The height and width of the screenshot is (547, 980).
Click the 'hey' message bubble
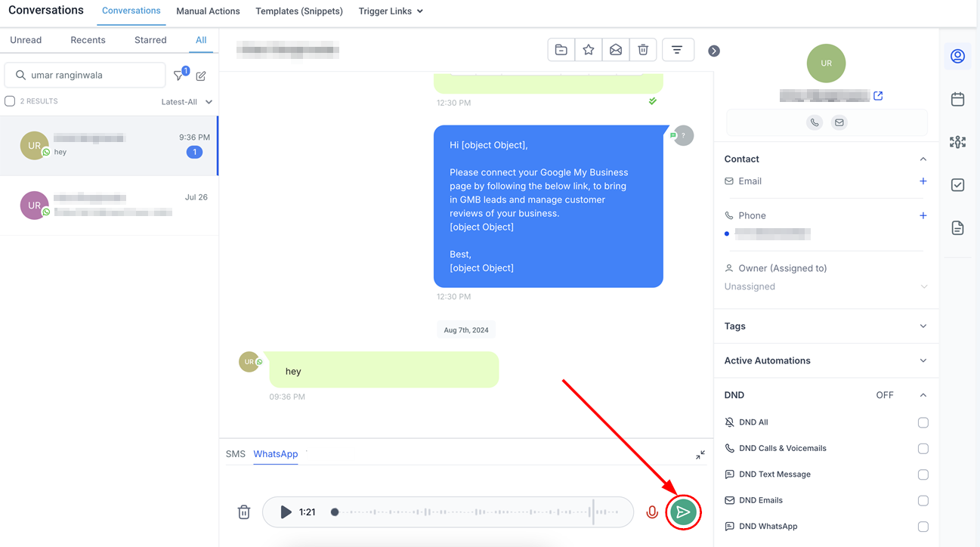[384, 370]
